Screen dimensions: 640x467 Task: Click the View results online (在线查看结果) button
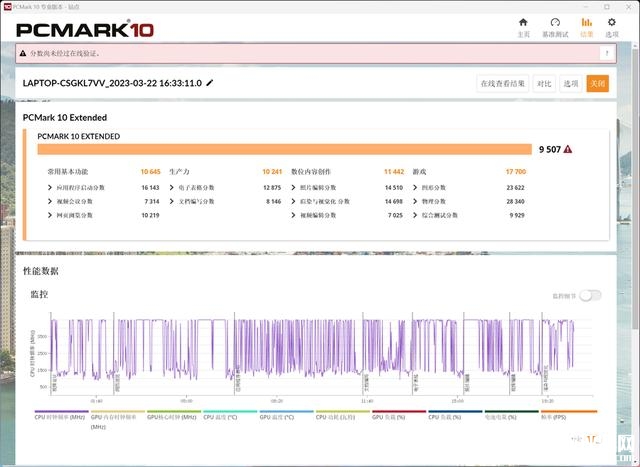[502, 84]
